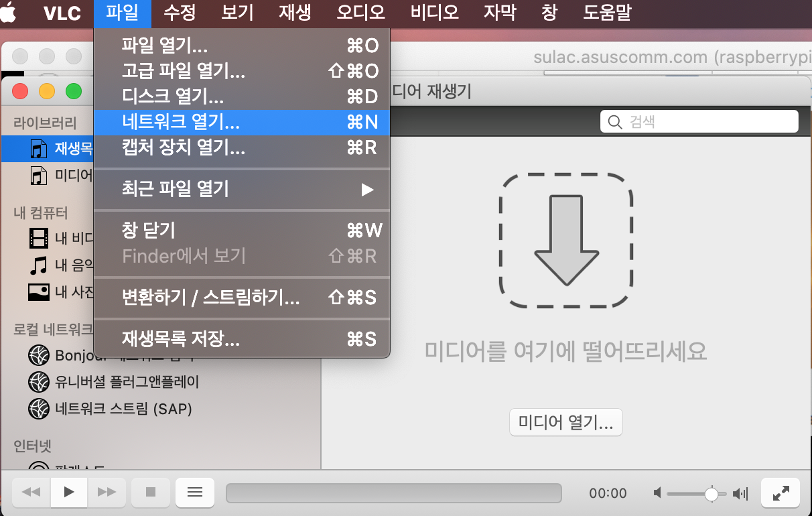Image resolution: width=812 pixels, height=516 pixels.
Task: Open the 비디오 menu
Action: pos(435,13)
